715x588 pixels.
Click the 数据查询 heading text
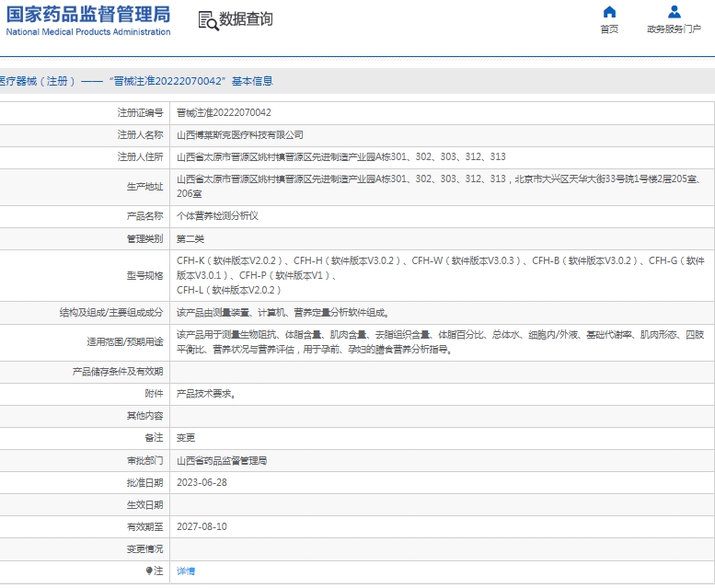click(x=247, y=19)
